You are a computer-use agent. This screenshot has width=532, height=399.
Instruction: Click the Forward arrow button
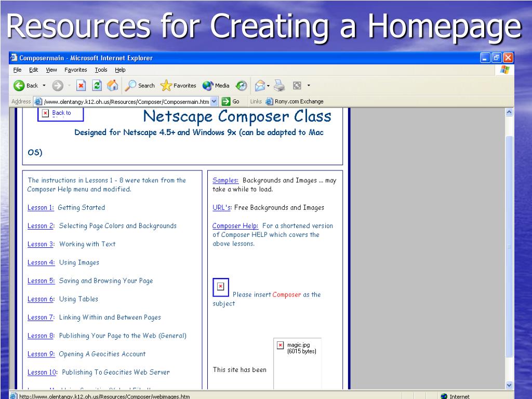[x=58, y=86]
